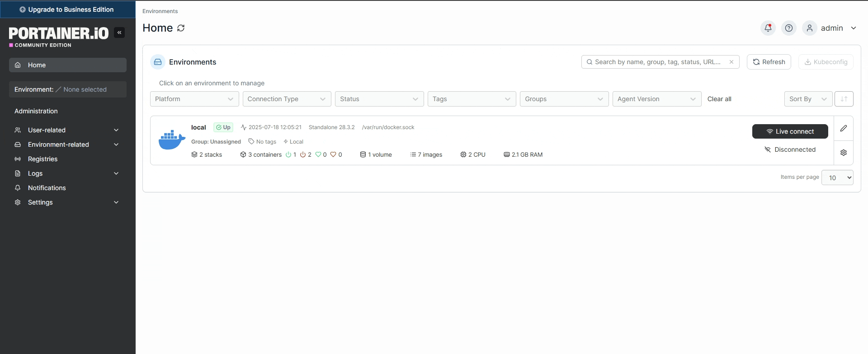Open the help question mark icon

click(x=788, y=28)
